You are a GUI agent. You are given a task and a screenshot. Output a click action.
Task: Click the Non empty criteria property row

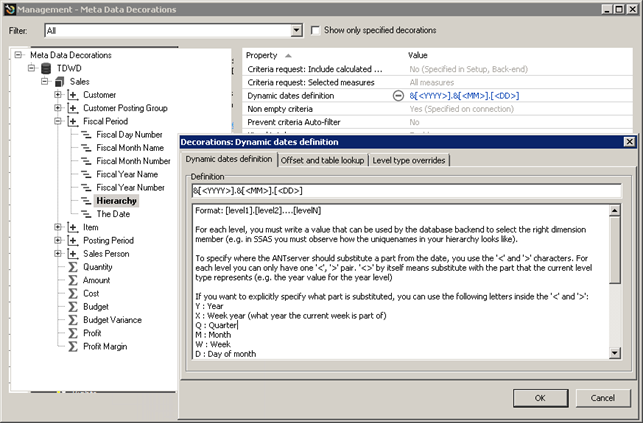tap(437, 109)
